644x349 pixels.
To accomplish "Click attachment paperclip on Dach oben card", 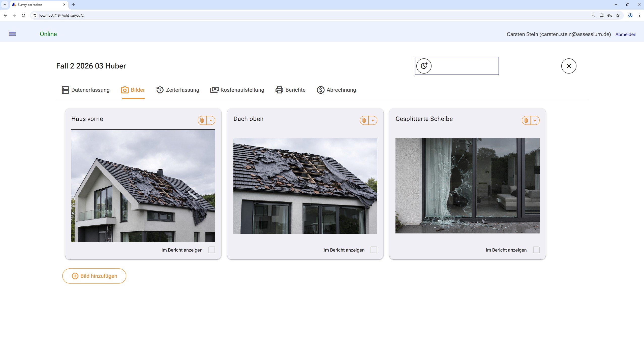I will [x=364, y=120].
